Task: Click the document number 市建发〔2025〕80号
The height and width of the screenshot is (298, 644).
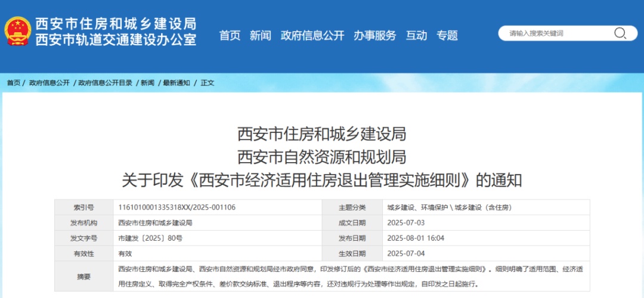Action: click(150, 238)
